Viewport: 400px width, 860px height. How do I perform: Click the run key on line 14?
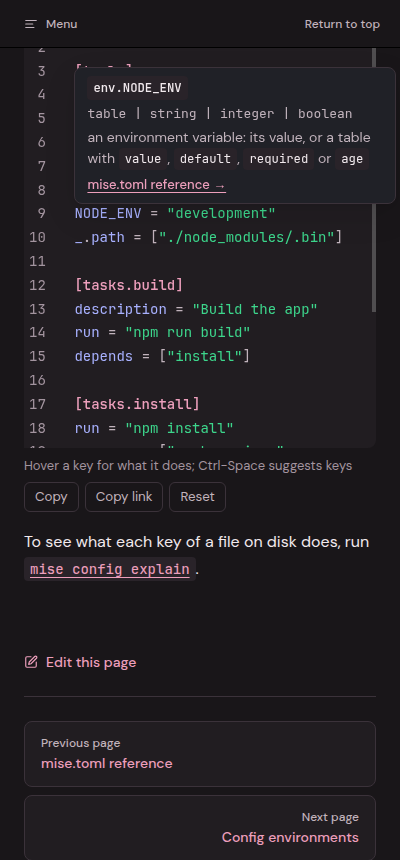(87, 332)
